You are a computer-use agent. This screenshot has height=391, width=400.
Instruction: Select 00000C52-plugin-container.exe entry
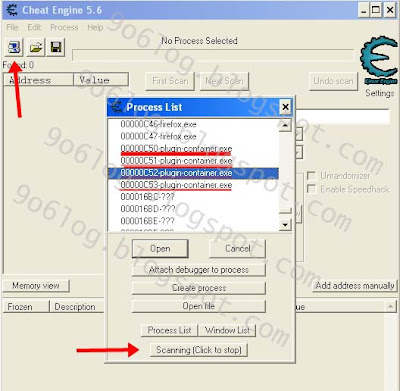tap(193, 173)
